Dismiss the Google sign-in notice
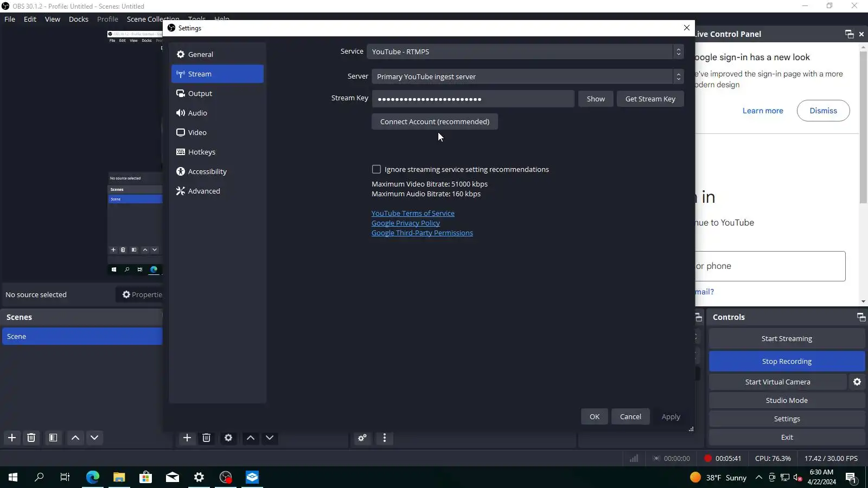Image resolution: width=868 pixels, height=488 pixels. [823, 111]
